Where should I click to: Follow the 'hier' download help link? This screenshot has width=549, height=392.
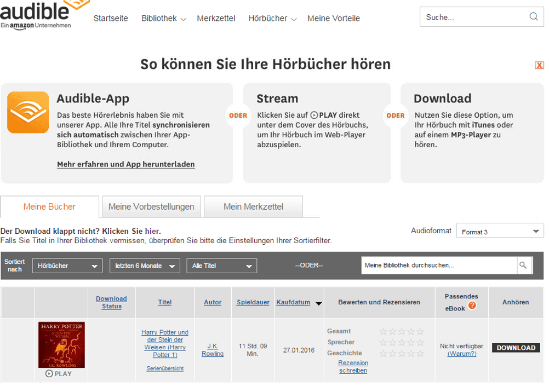tap(152, 231)
